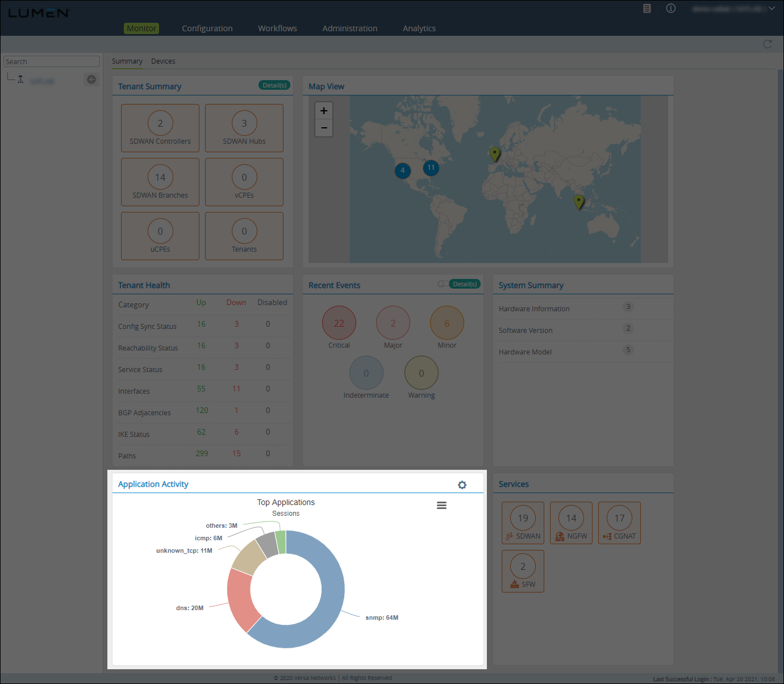Viewport: 784px width, 684px height.
Task: Toggle the Recent Events switch
Action: [442, 284]
